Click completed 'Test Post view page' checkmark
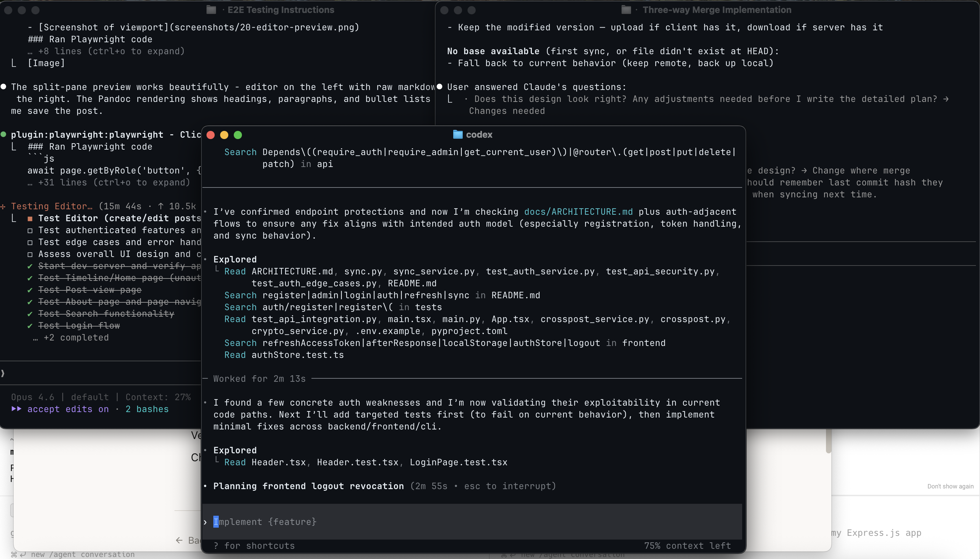980x559 pixels. pos(30,290)
